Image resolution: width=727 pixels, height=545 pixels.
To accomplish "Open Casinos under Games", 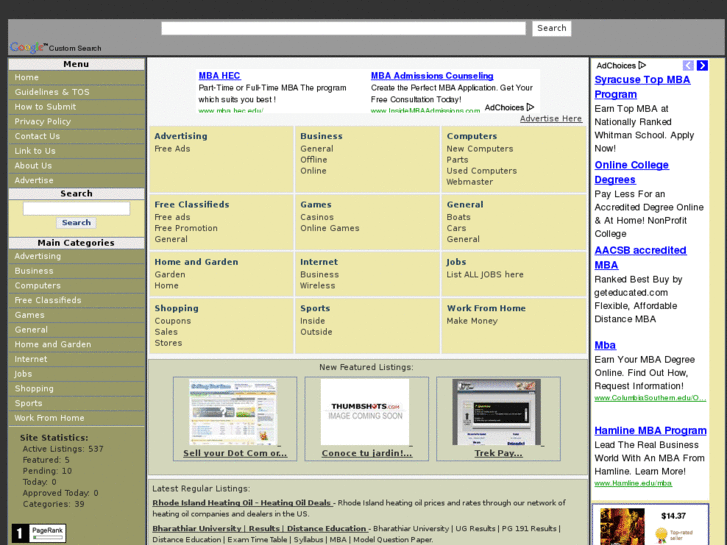I will tap(317, 217).
